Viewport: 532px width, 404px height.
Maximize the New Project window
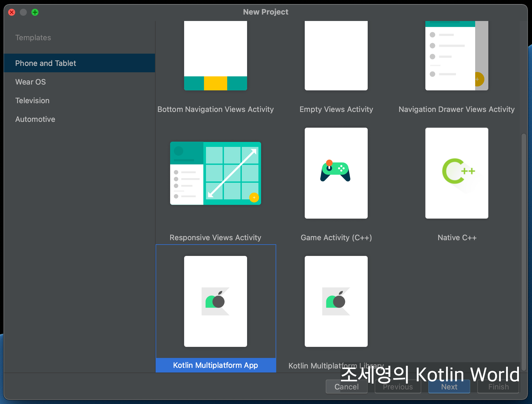[x=35, y=12]
